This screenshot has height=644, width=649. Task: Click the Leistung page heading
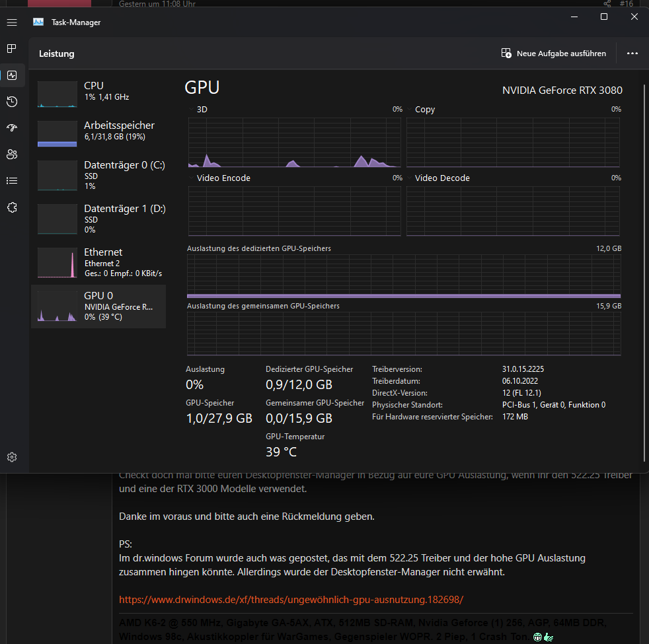[57, 54]
